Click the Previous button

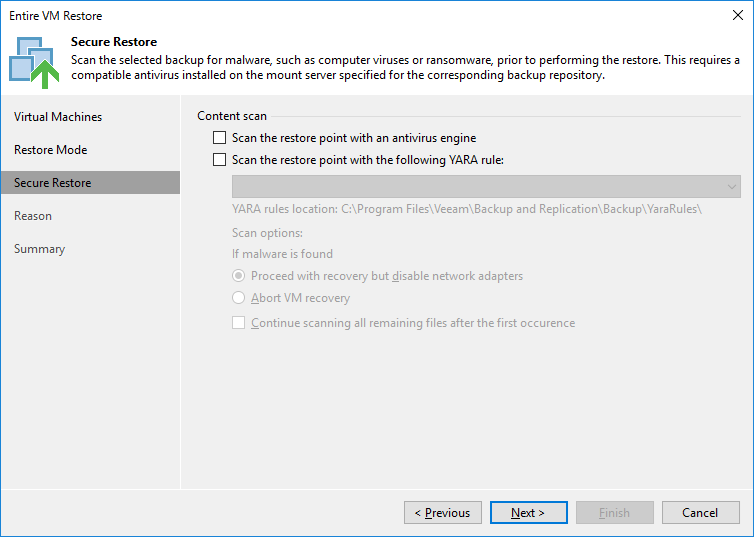click(x=443, y=512)
